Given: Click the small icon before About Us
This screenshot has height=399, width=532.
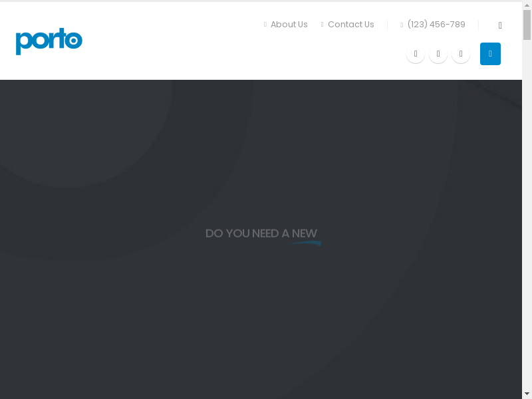Looking at the screenshot, I should (x=265, y=25).
